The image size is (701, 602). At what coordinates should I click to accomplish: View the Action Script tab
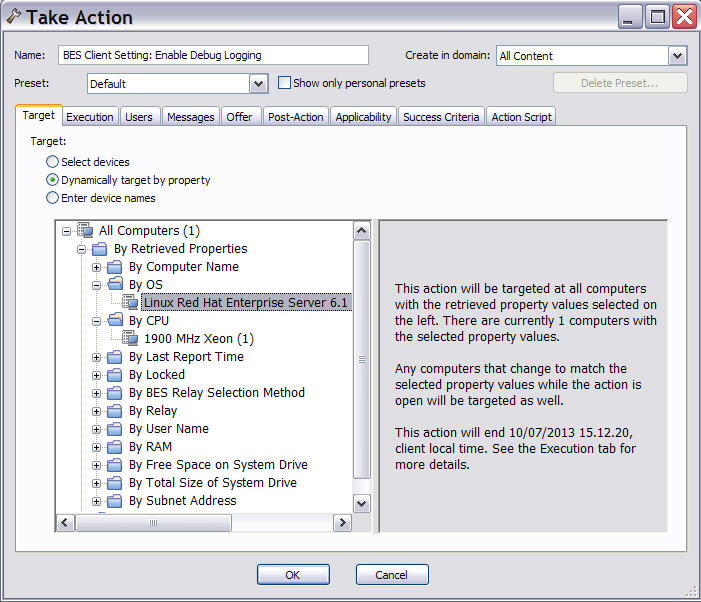click(521, 117)
